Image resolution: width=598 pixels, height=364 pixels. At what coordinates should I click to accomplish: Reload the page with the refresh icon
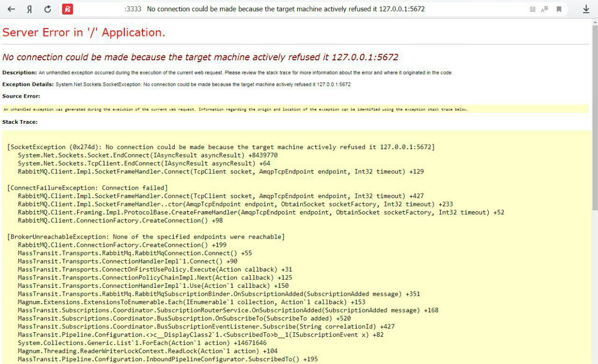click(x=48, y=9)
